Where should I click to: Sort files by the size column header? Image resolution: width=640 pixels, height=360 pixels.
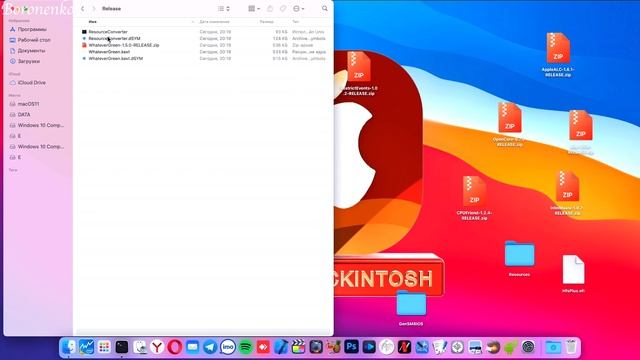click(267, 22)
